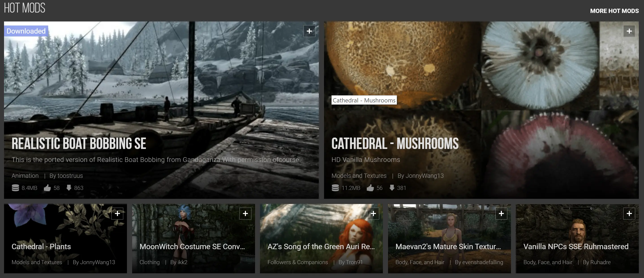Click file size icon beside 11.2MB

pos(335,188)
